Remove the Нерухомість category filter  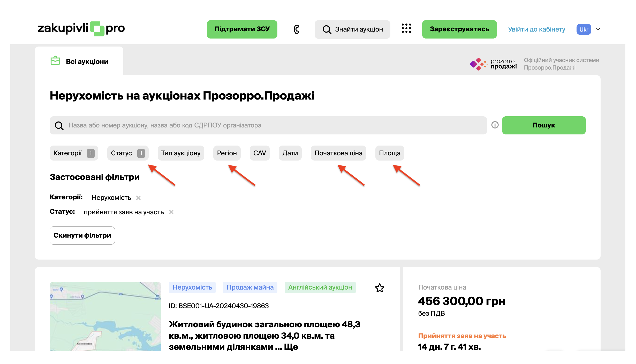pos(139,198)
